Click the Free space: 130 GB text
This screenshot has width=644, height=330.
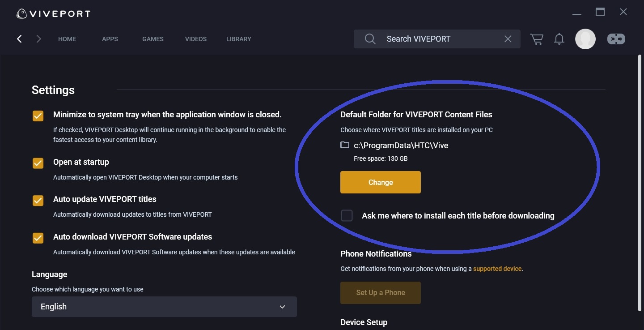[x=381, y=159]
